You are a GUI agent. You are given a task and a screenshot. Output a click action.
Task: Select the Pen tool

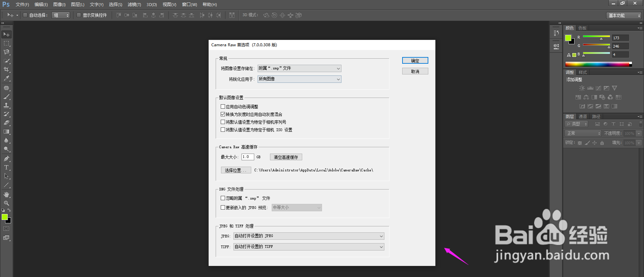pyautogui.click(x=6, y=159)
